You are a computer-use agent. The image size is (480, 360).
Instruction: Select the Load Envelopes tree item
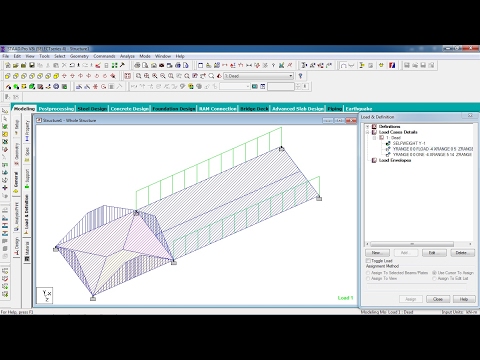(x=395, y=160)
